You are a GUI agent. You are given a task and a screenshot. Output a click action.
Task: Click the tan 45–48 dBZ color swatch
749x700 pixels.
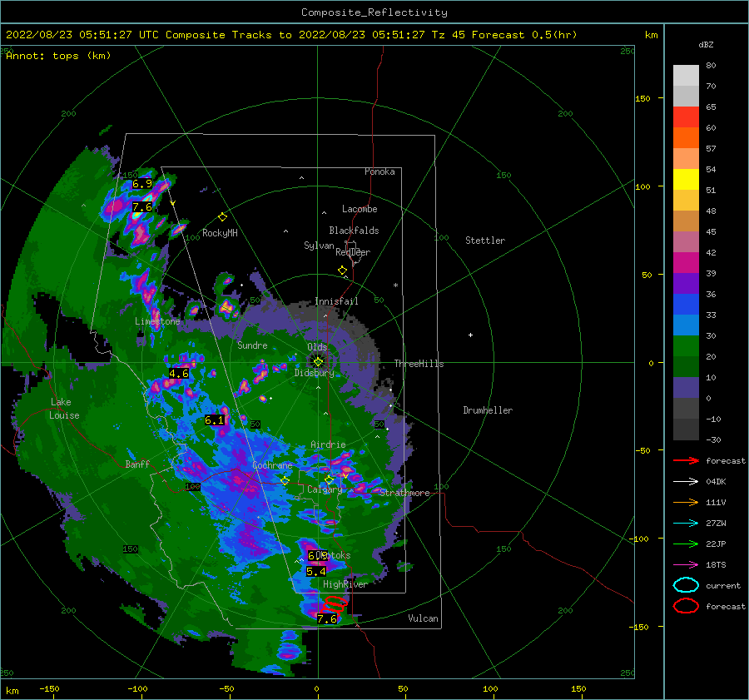click(x=686, y=221)
